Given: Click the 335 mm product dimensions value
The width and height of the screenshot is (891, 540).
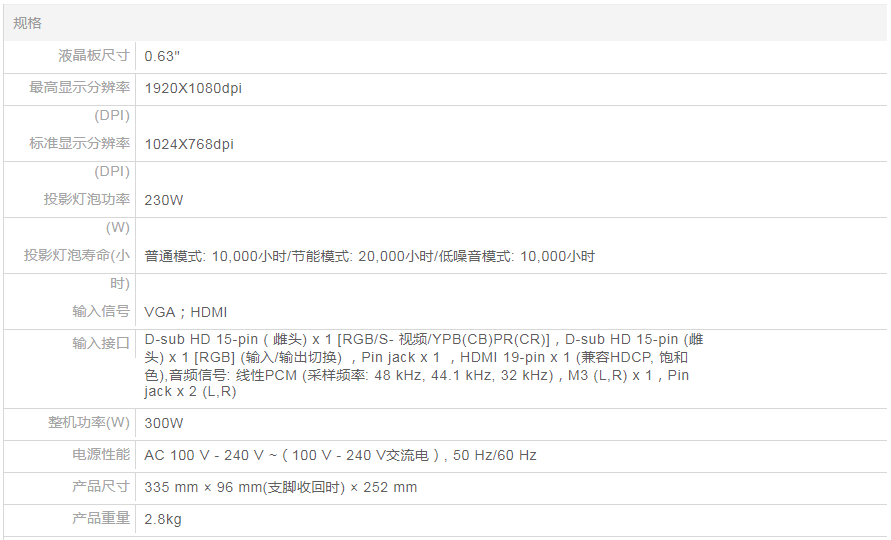Looking at the screenshot, I should pos(280,487).
